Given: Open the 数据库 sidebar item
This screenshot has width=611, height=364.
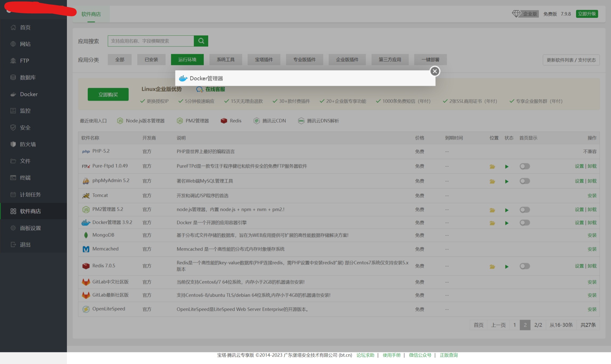Looking at the screenshot, I should 33,77.
